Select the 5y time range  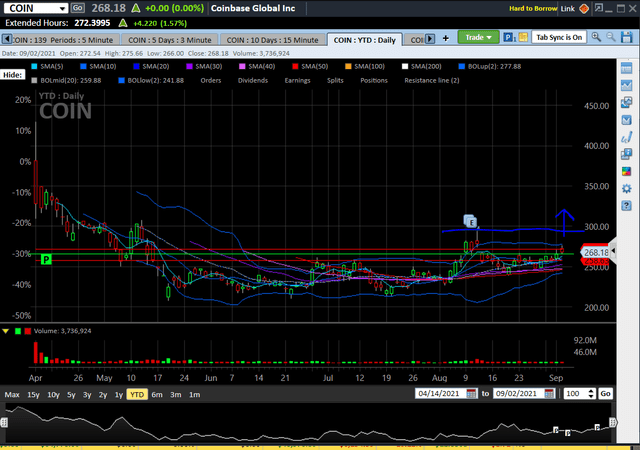[x=71, y=394]
